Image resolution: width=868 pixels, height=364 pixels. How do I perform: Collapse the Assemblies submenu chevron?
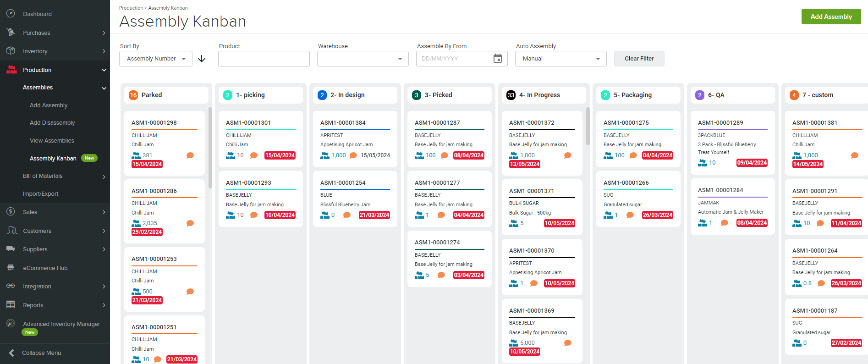click(x=104, y=88)
